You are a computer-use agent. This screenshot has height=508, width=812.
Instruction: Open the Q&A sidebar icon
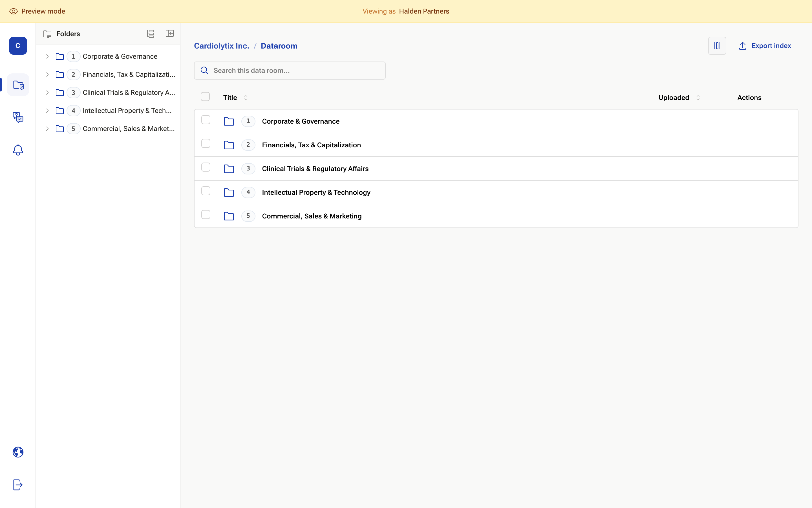point(18,117)
